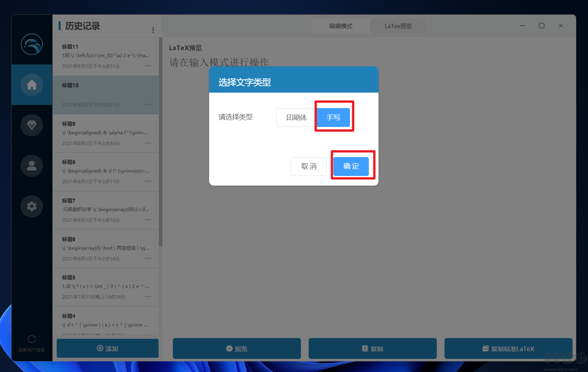This screenshot has height=372, width=588.
Task: Open the settings gear sidebar icon
Action: click(x=32, y=206)
